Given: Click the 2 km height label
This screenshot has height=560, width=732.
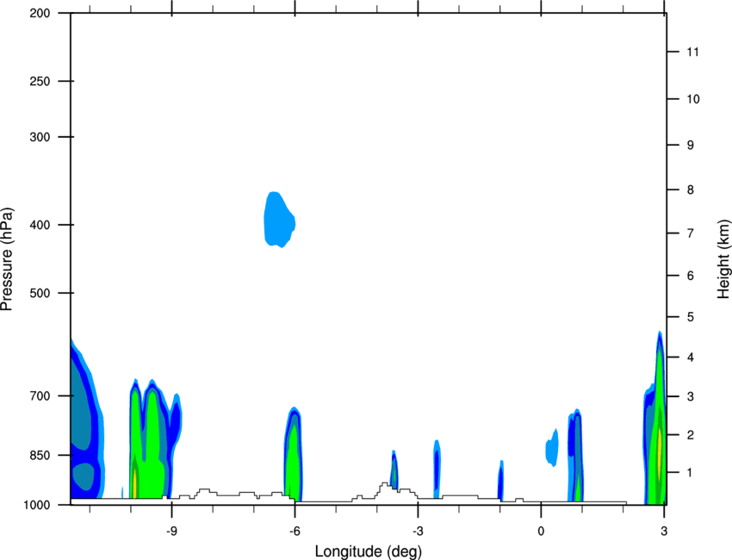Looking at the screenshot, I should point(690,435).
